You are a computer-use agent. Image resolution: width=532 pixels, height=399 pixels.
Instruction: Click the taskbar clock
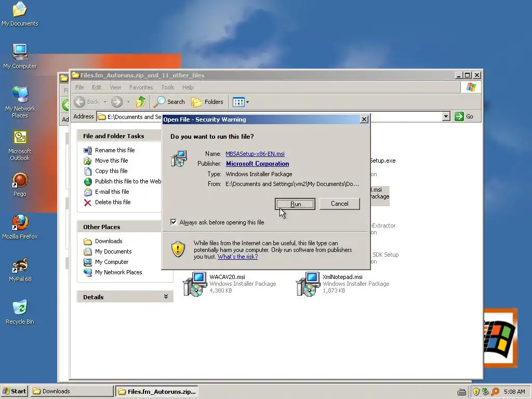514,392
